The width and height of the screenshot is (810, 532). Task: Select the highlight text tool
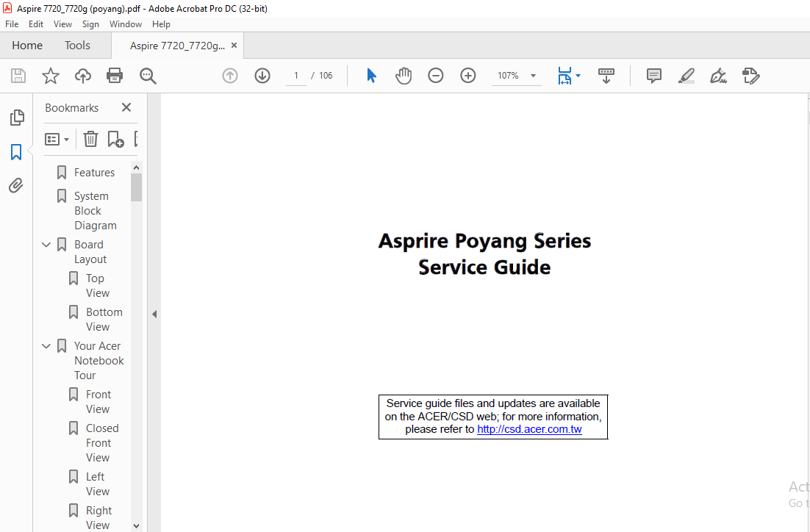(686, 76)
